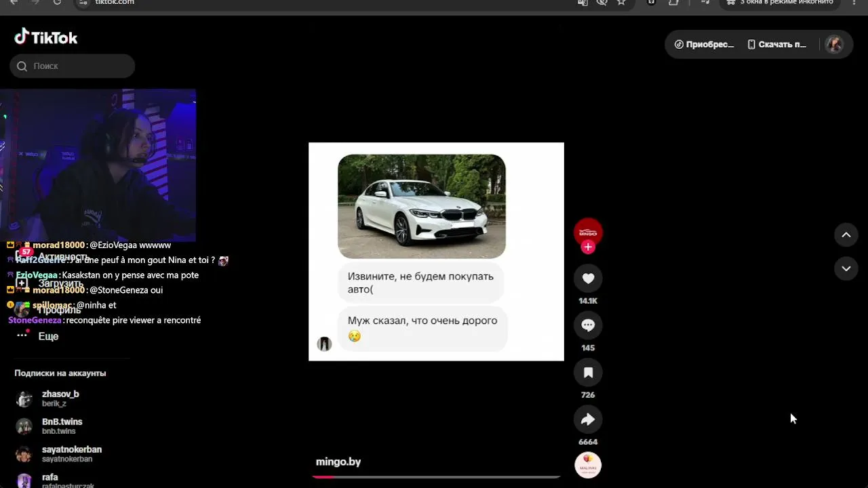This screenshot has height=488, width=868.
Task: Click the browser reload icon
Action: point(57,2)
